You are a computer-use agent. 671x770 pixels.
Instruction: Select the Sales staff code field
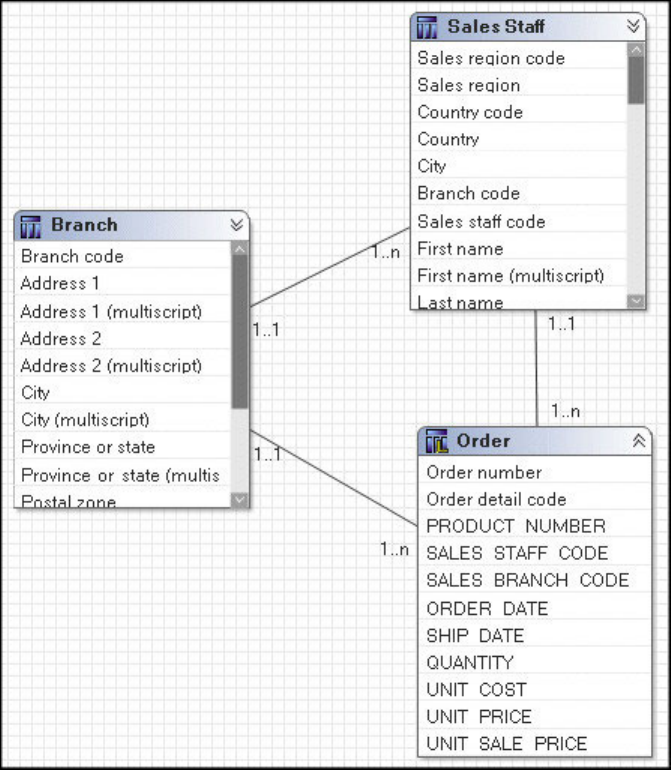coord(481,221)
